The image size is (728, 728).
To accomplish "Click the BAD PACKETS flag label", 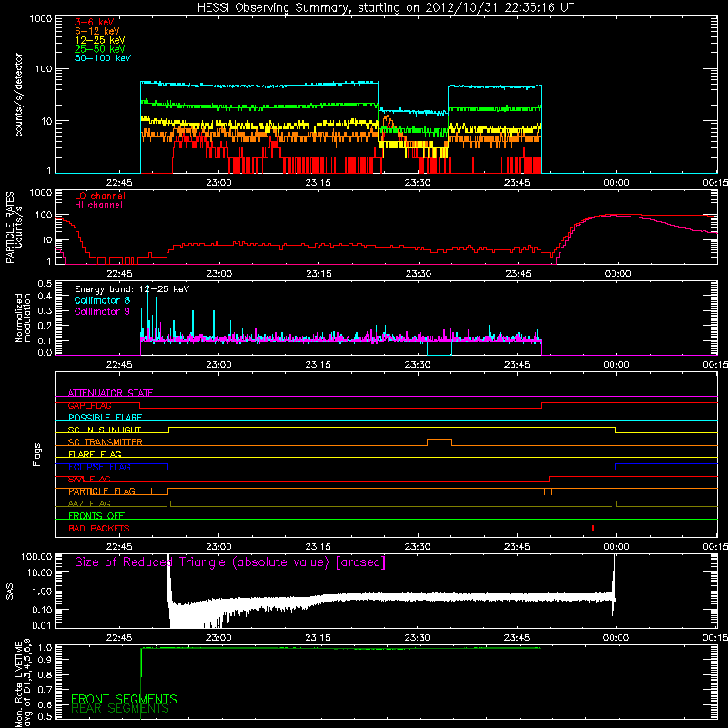I will pos(99,529).
